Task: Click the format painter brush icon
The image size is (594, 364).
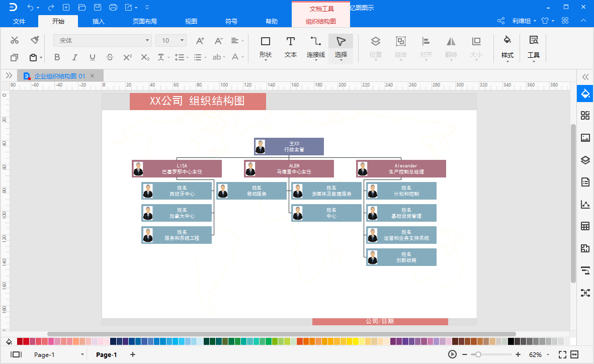Action: tap(34, 40)
